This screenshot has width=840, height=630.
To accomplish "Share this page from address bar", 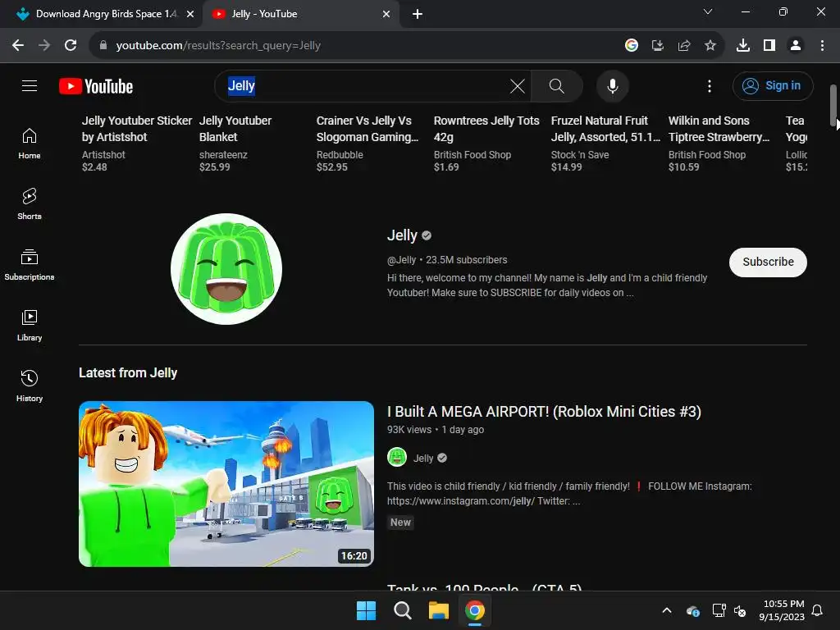I will [x=684, y=46].
